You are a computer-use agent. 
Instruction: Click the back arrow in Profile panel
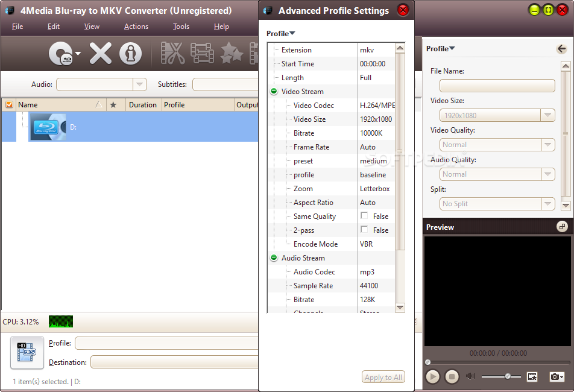[x=561, y=49]
